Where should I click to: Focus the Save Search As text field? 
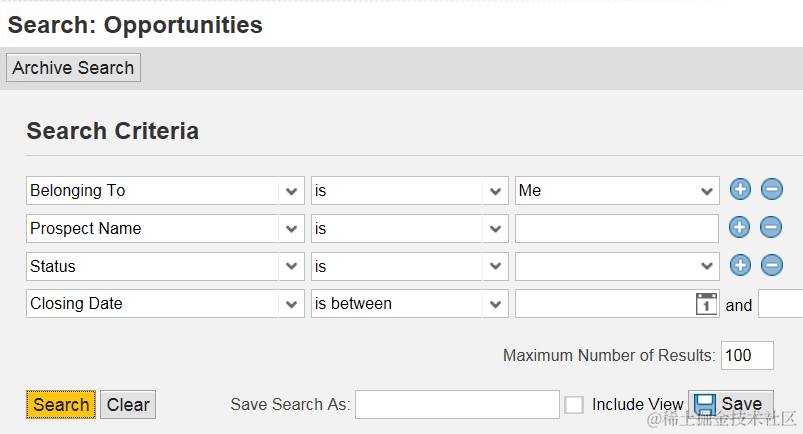point(457,405)
